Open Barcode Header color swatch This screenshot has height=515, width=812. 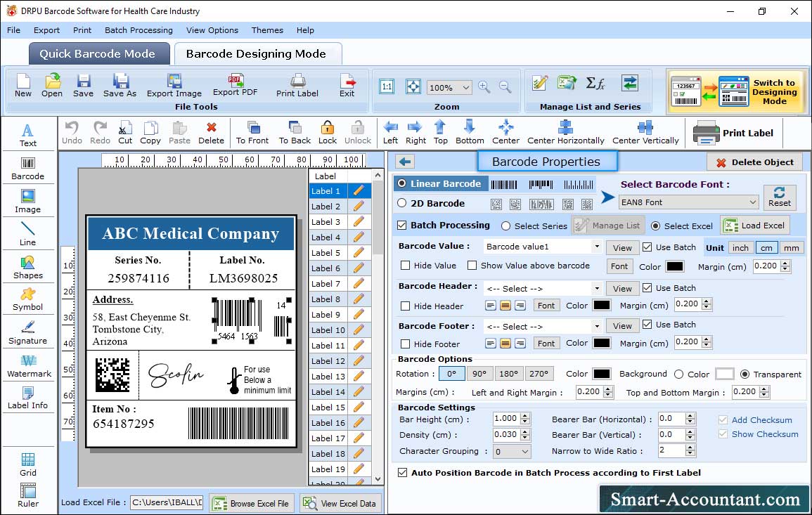tap(602, 305)
